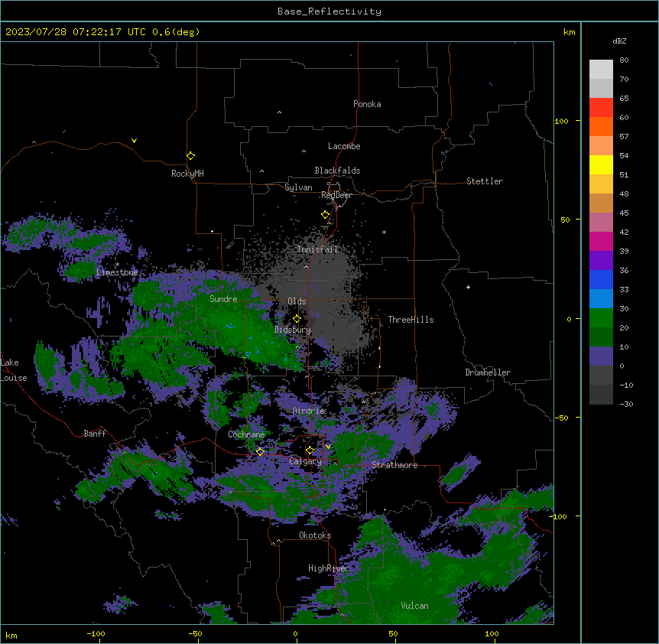Click the Base_Reflectivity title text
659x644 pixels.
coord(329,11)
